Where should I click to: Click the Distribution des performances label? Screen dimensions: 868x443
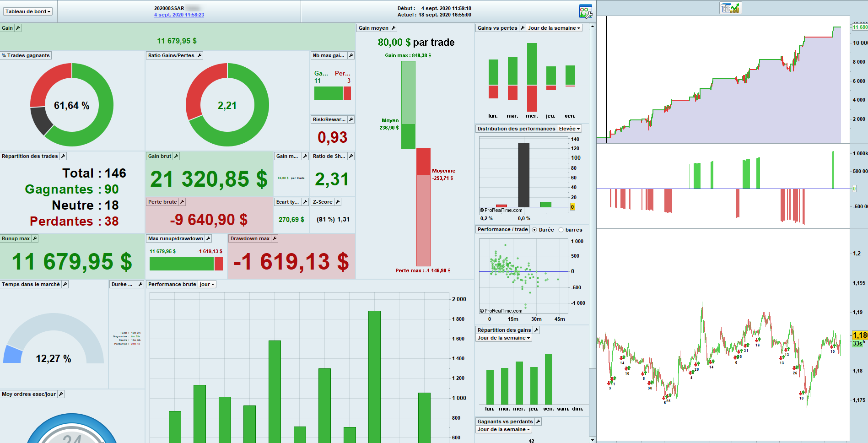(x=516, y=129)
